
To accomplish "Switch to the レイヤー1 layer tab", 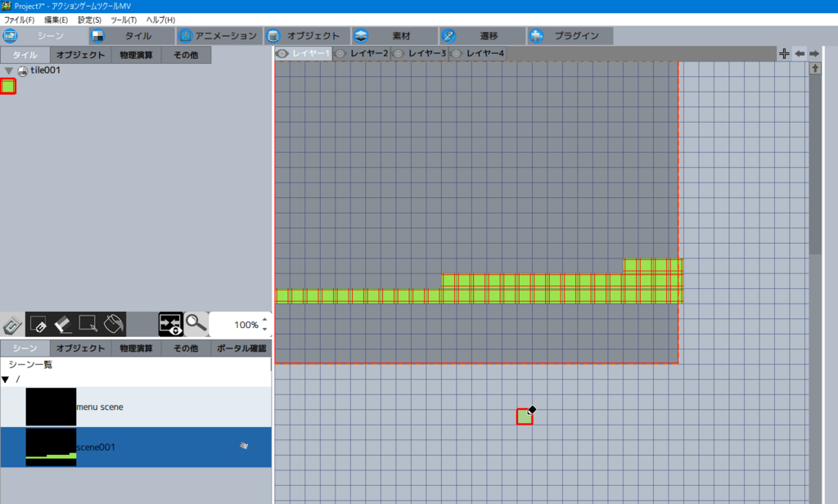I will pos(304,53).
